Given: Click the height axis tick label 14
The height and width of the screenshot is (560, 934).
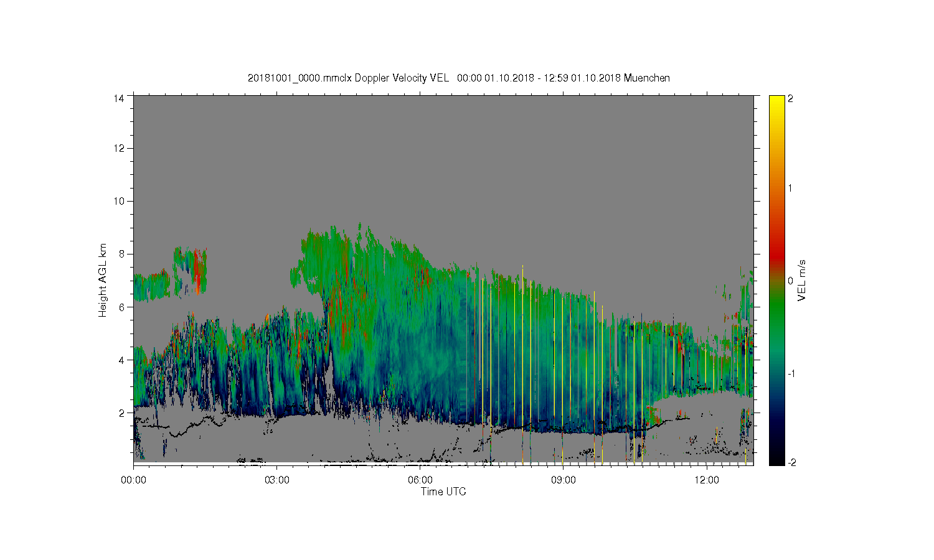Looking at the screenshot, I should pyautogui.click(x=119, y=98).
